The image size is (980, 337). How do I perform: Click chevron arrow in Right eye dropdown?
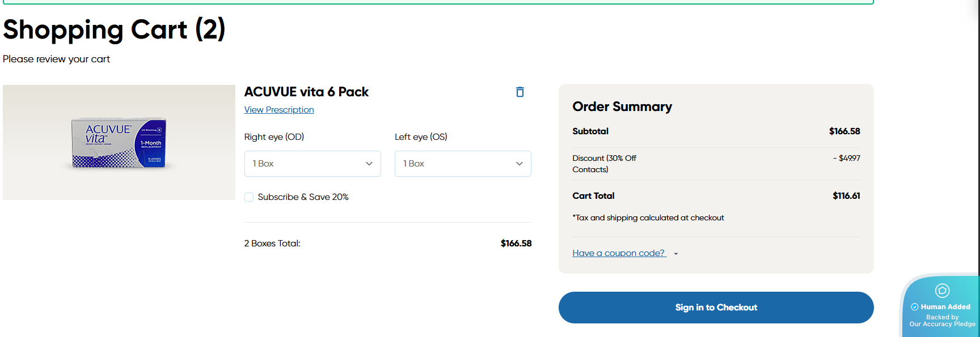(369, 164)
